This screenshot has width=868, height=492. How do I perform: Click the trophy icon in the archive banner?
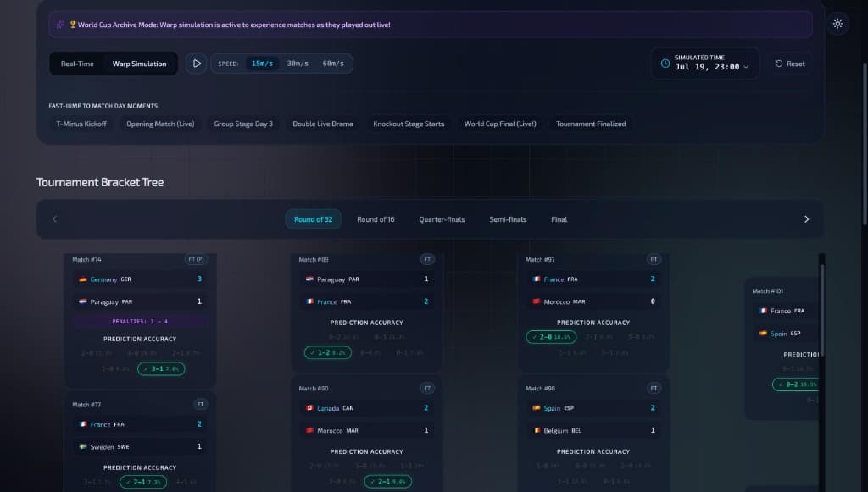tap(72, 25)
